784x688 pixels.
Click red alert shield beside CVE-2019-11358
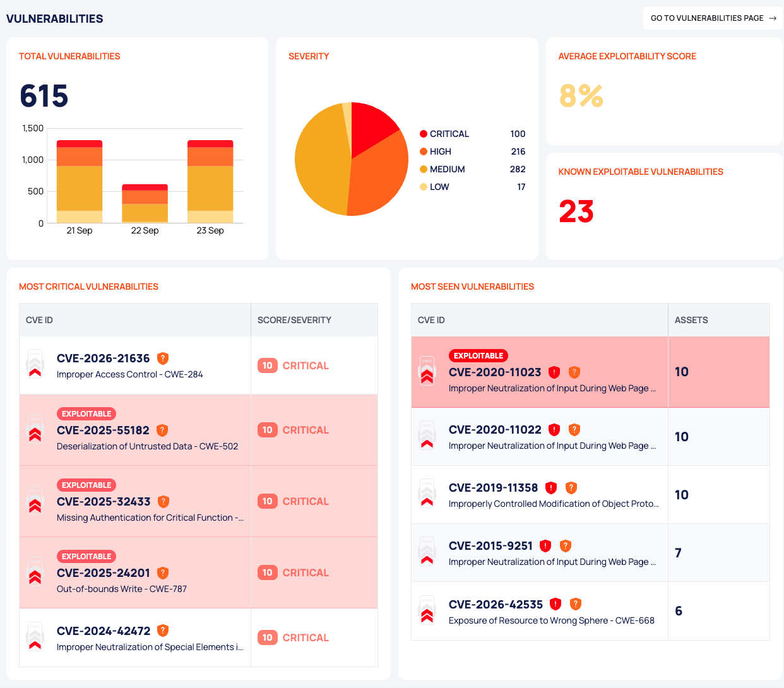pyautogui.click(x=551, y=488)
